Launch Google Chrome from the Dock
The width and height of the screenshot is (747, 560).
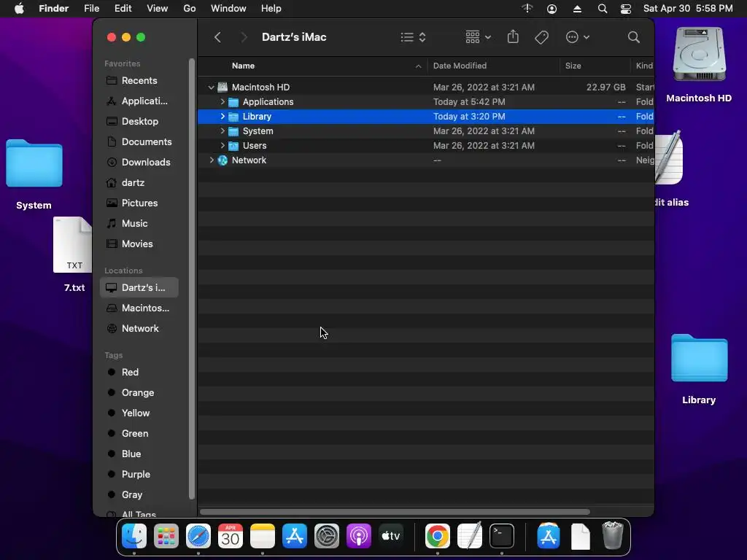438,536
